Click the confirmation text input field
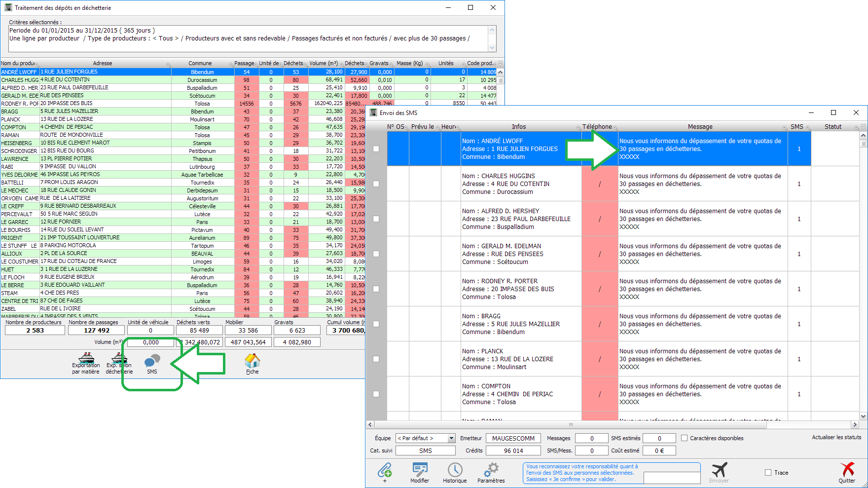This screenshot has height=488, width=868. coord(672,478)
